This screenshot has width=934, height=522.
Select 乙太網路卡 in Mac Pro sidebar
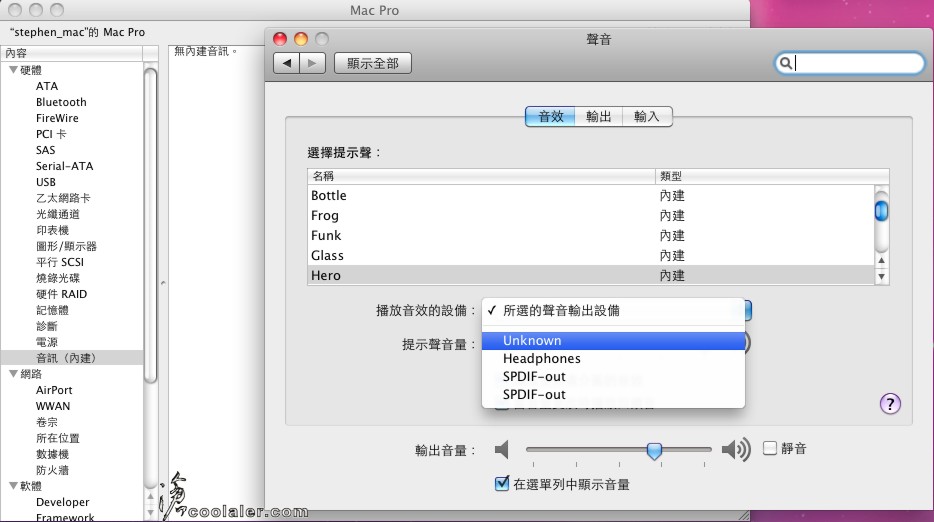[63, 198]
